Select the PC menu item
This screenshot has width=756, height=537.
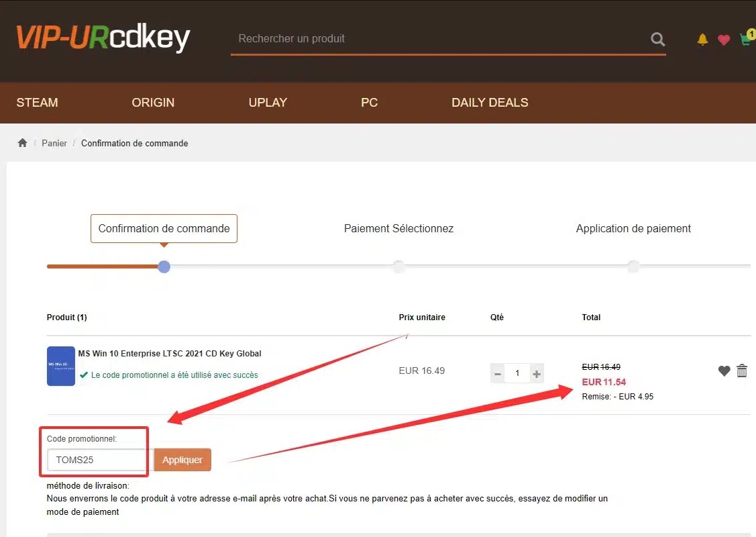tap(369, 103)
